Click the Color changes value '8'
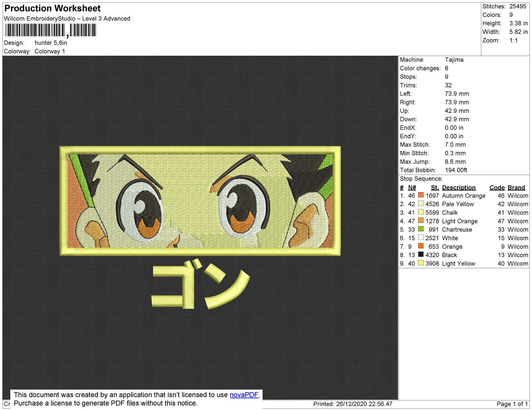Image resolution: width=532 pixels, height=411 pixels. click(x=447, y=68)
